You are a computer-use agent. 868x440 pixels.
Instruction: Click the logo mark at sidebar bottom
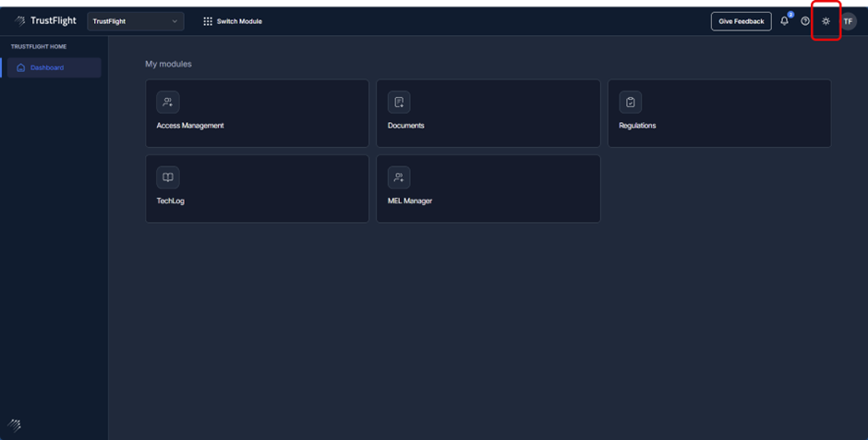[15, 425]
